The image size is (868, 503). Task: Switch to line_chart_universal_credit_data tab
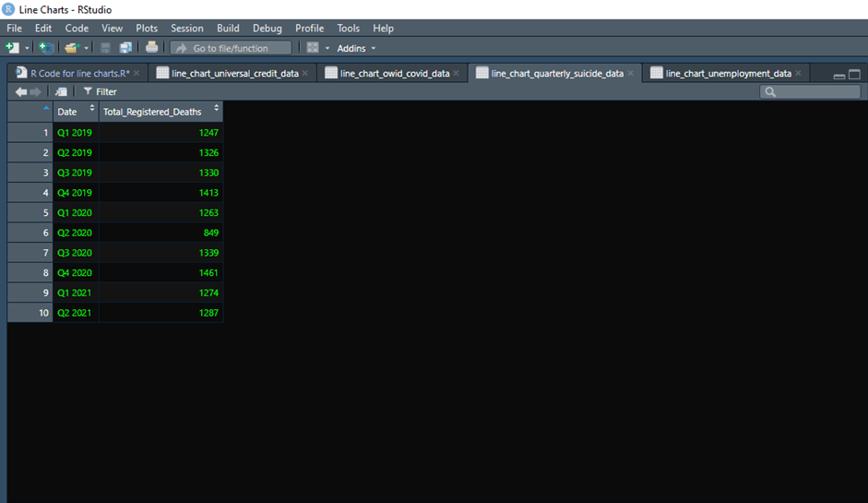[234, 73]
